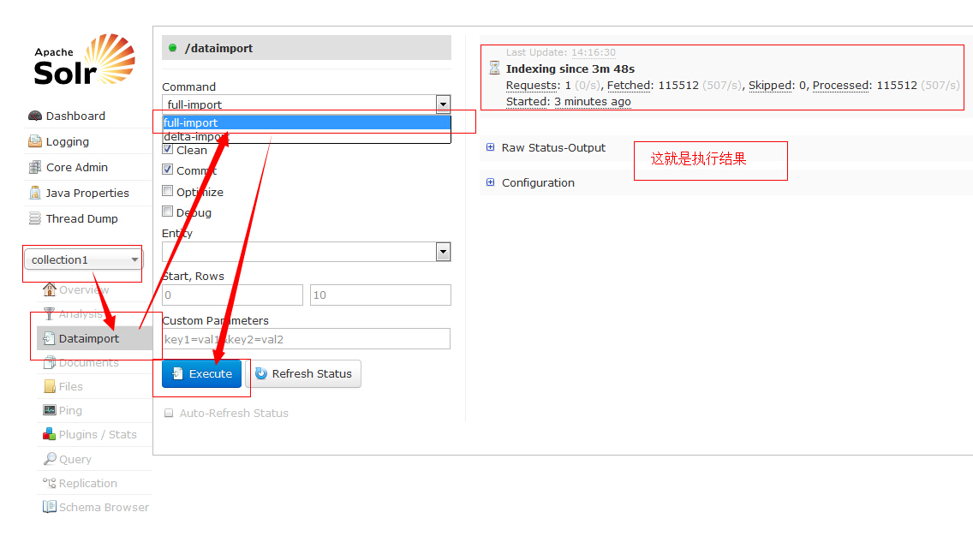This screenshot has height=560, width=973.
Task: Uncheck the Clean checkbox
Action: pyautogui.click(x=167, y=150)
